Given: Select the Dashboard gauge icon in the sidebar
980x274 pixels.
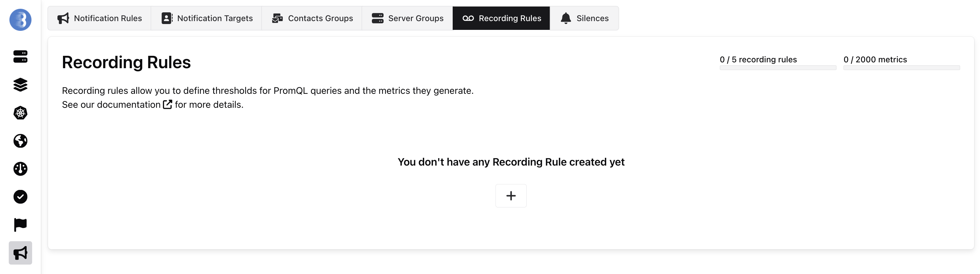Looking at the screenshot, I should tap(20, 169).
